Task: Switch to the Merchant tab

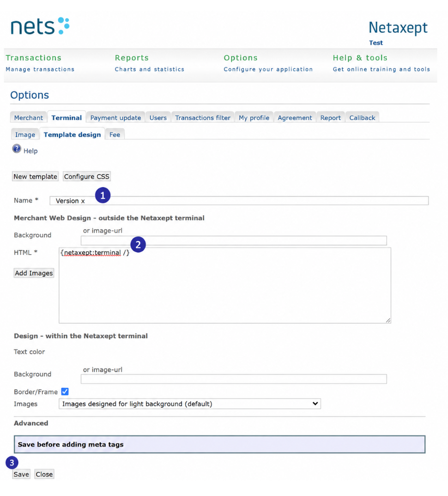Action: click(x=29, y=118)
